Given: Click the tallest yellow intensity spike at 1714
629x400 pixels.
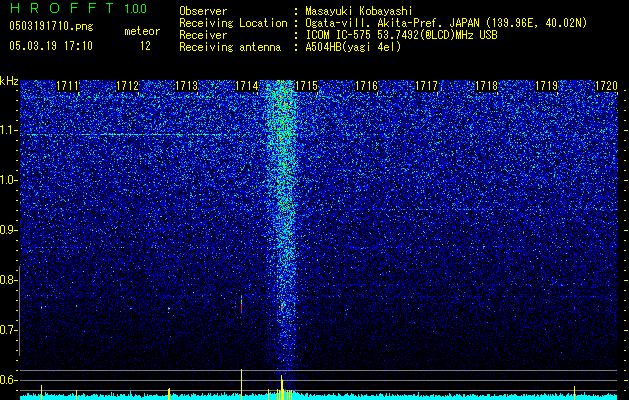Looking at the screenshot, I should (241, 384).
